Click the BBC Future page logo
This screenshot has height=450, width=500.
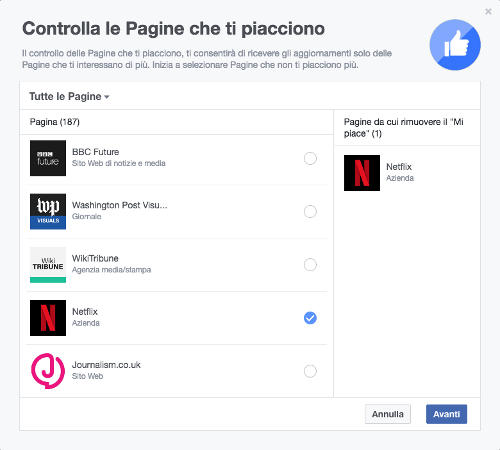point(48,158)
